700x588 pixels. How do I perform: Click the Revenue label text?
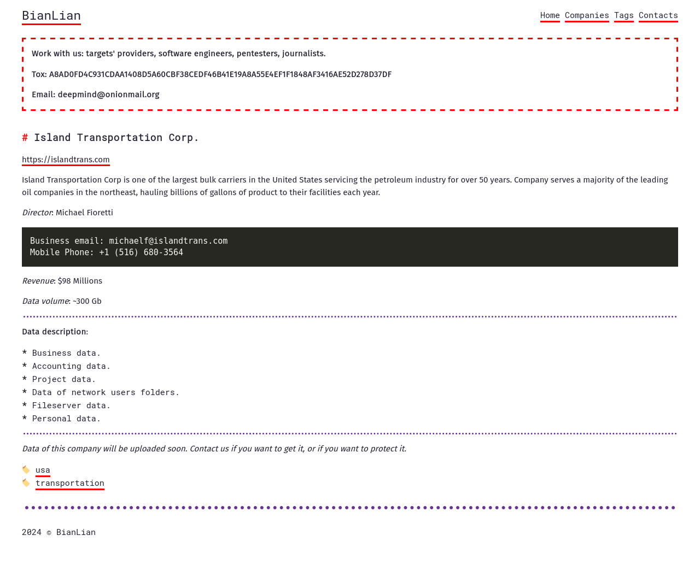(38, 281)
